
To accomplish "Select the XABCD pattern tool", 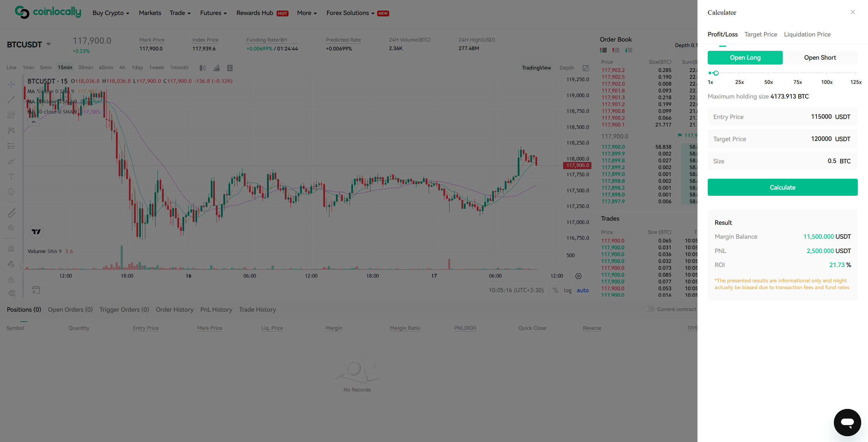I will pyautogui.click(x=11, y=130).
